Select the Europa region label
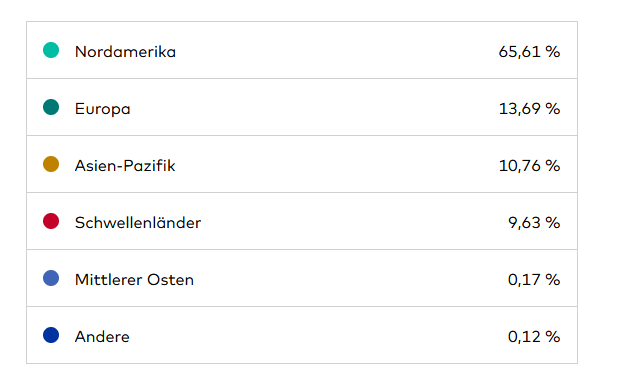 coord(102,109)
